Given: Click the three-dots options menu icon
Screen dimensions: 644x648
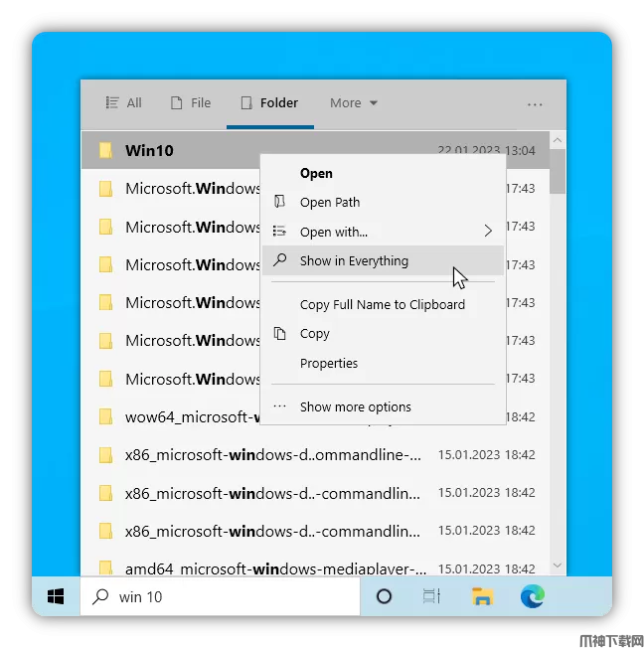Looking at the screenshot, I should [x=535, y=103].
